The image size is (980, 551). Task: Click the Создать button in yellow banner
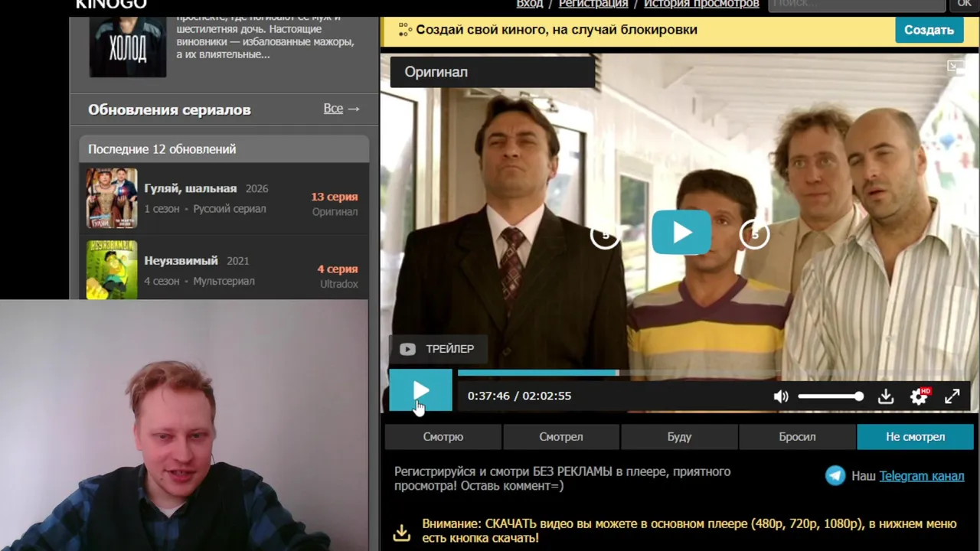tap(929, 30)
